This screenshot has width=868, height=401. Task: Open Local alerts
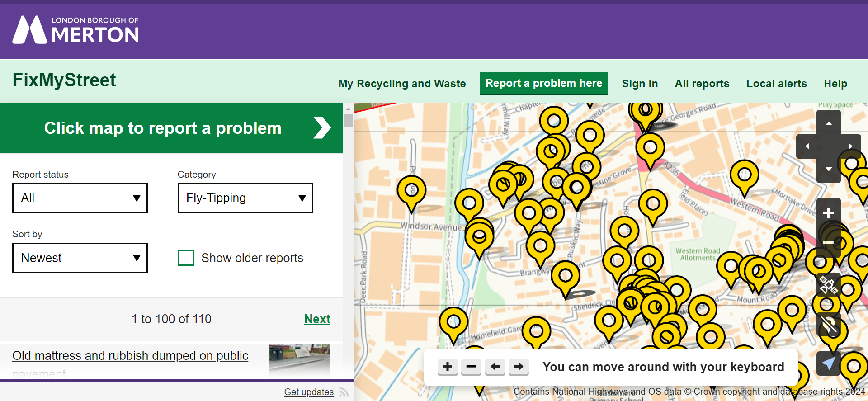777,84
